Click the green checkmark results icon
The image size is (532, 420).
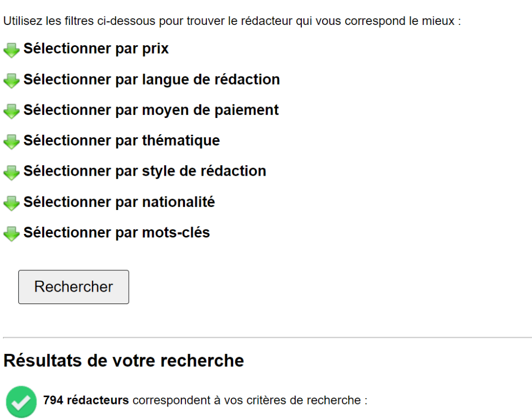21,402
